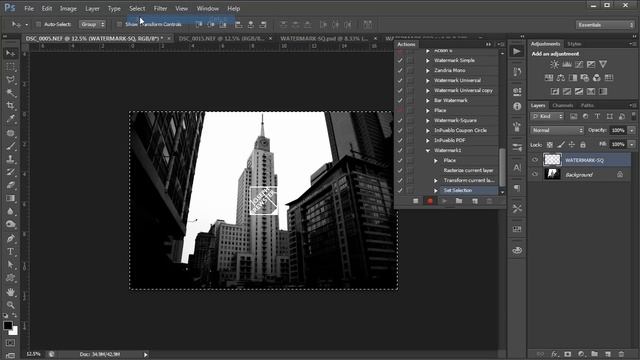Expand the Watermark Universal action
The image size is (640, 360).
coord(428,80)
